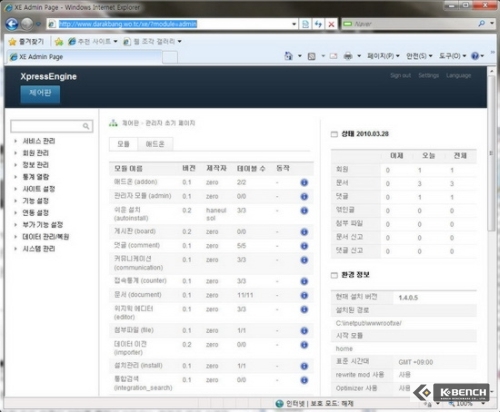500x412 pixels.
Task: Click the Settings link in header
Action: 429,76
